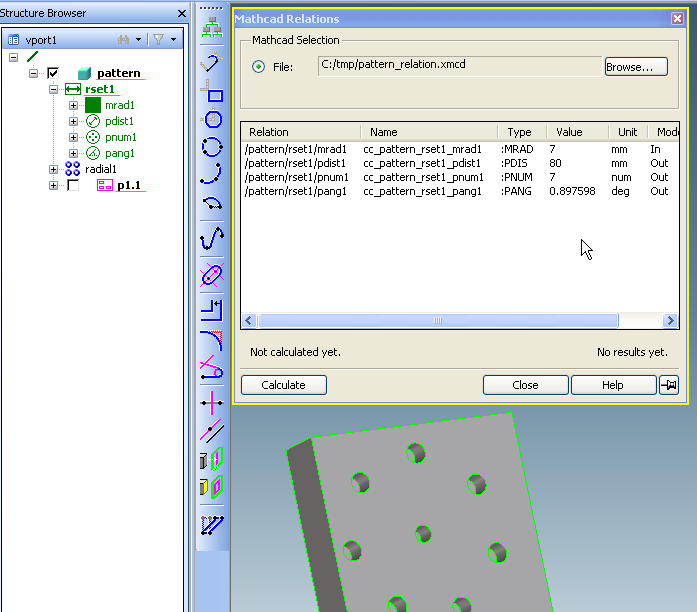The width and height of the screenshot is (697, 612).
Task: Open the structure hierarchy toolbar icon
Action: 212,28
